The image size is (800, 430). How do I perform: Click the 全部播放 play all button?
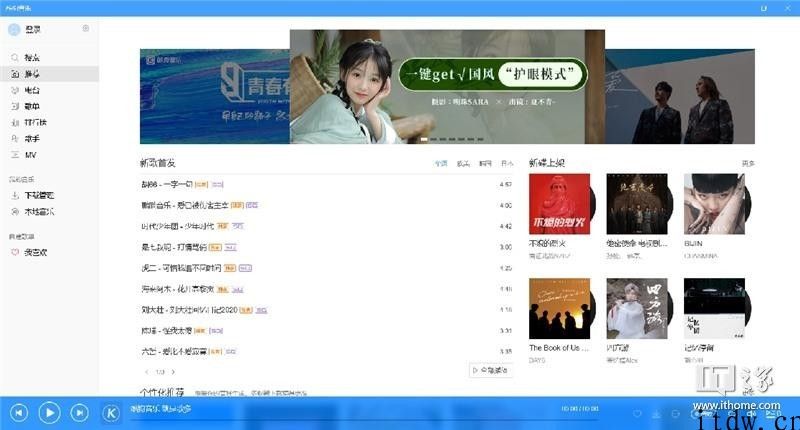[490, 370]
